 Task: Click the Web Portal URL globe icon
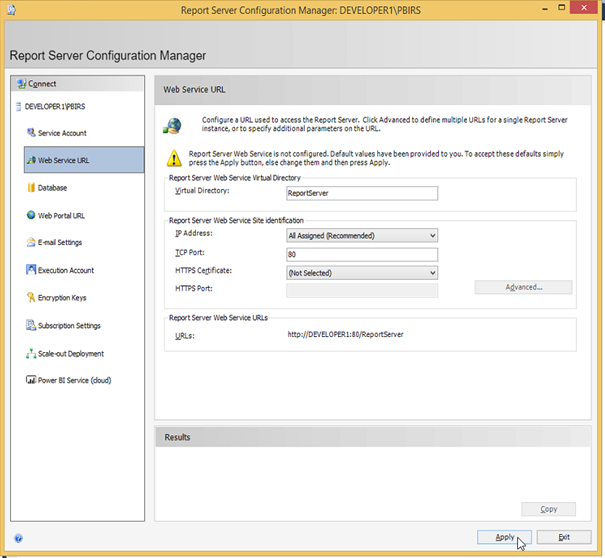31,215
